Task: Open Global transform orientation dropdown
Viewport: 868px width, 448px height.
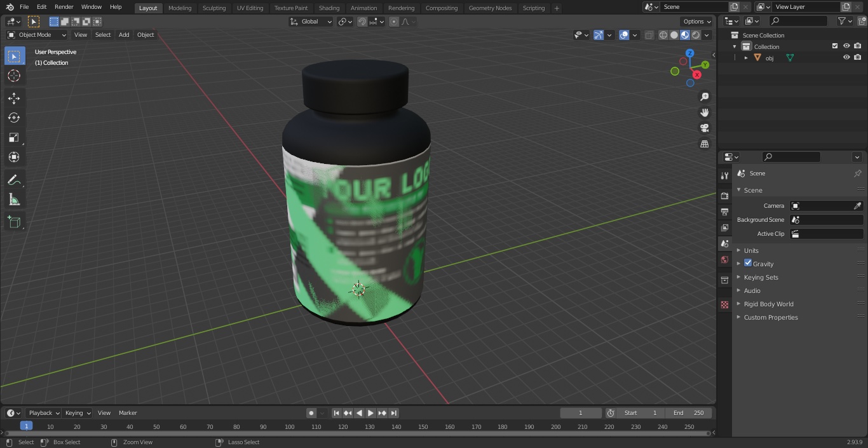Action: tap(311, 22)
